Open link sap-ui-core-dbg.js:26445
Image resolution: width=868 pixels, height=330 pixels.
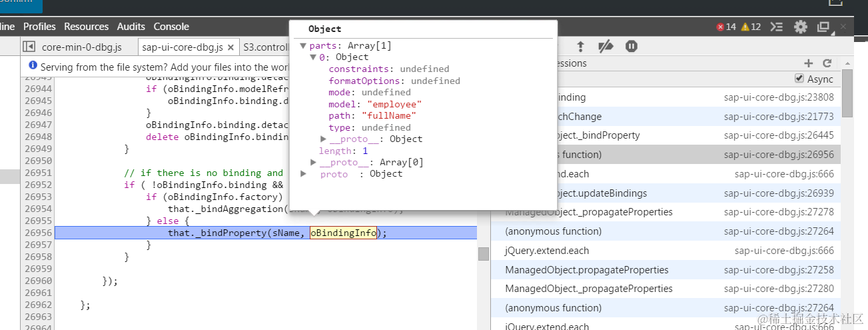(779, 135)
